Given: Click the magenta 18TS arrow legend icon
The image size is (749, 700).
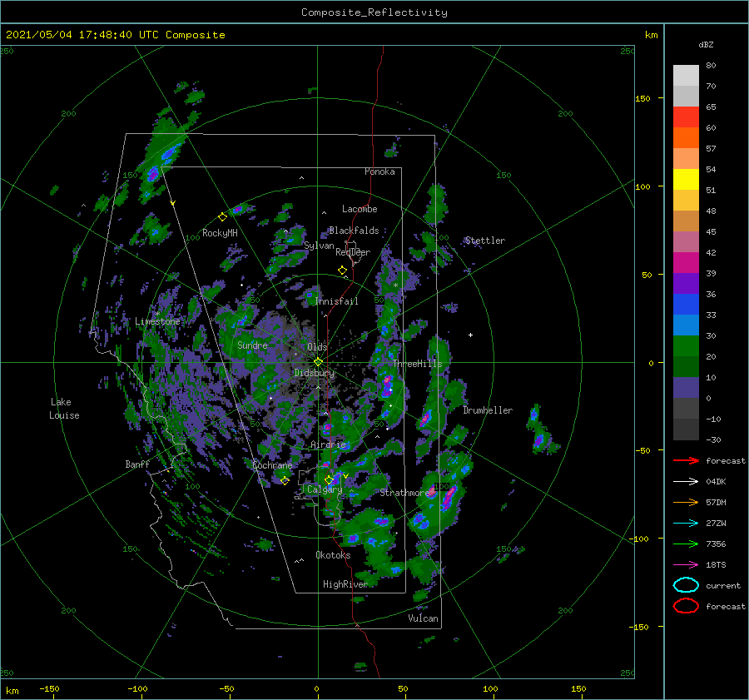Looking at the screenshot, I should (x=686, y=565).
